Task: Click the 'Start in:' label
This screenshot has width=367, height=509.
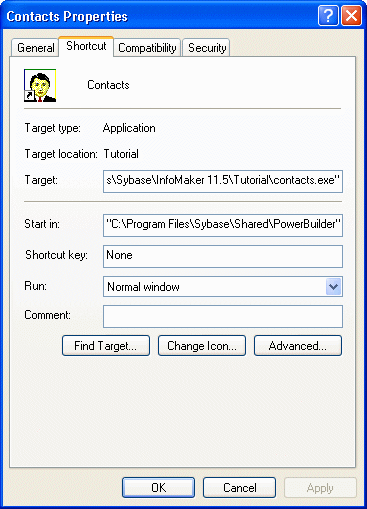Action: pyautogui.click(x=42, y=224)
